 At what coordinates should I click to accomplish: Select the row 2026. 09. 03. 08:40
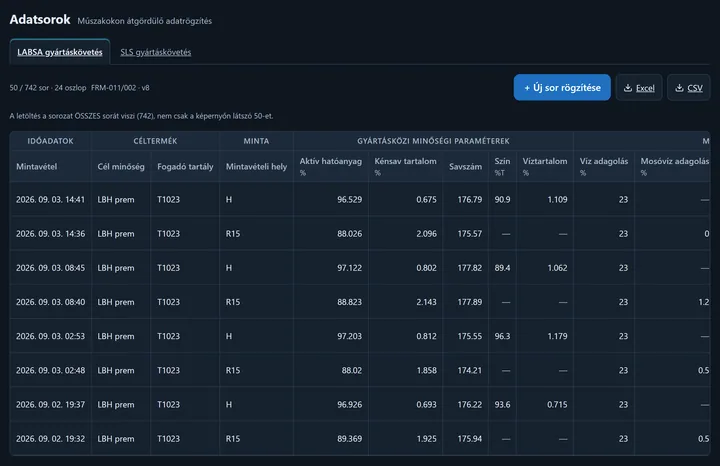[x=360, y=302]
